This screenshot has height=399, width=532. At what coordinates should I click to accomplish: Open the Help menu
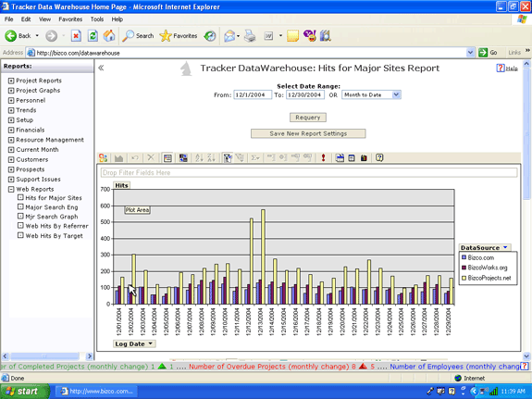pyautogui.click(x=118, y=19)
